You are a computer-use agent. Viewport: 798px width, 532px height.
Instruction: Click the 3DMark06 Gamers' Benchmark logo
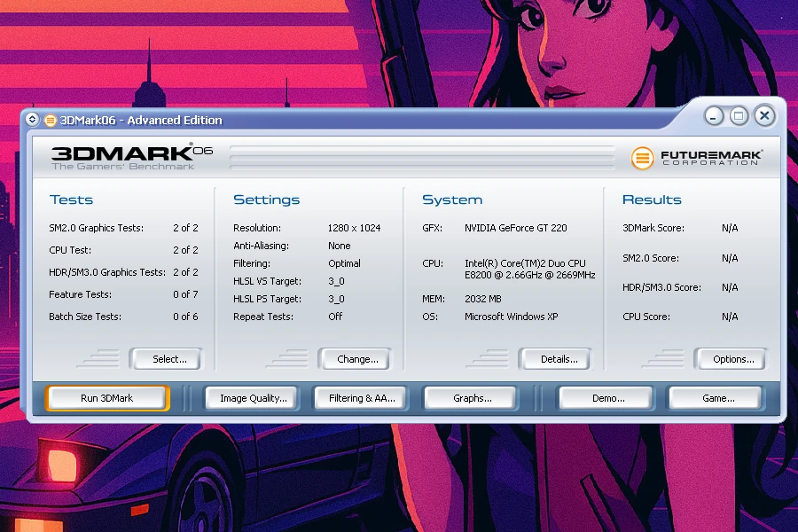coord(131,156)
